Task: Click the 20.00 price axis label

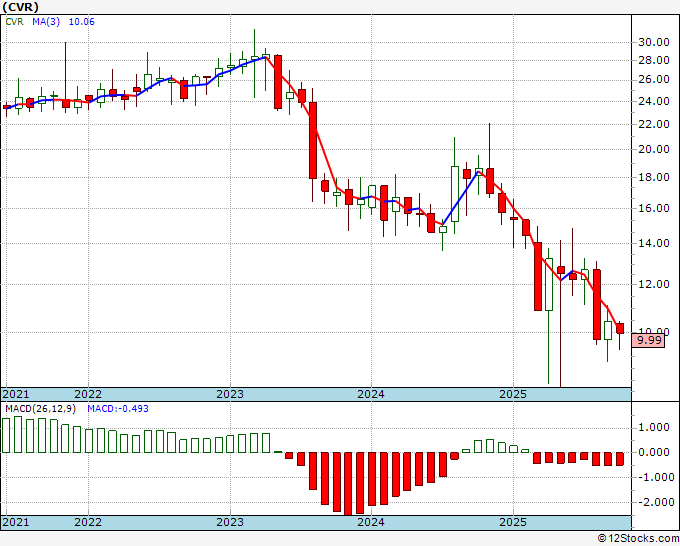Action: pyautogui.click(x=654, y=149)
